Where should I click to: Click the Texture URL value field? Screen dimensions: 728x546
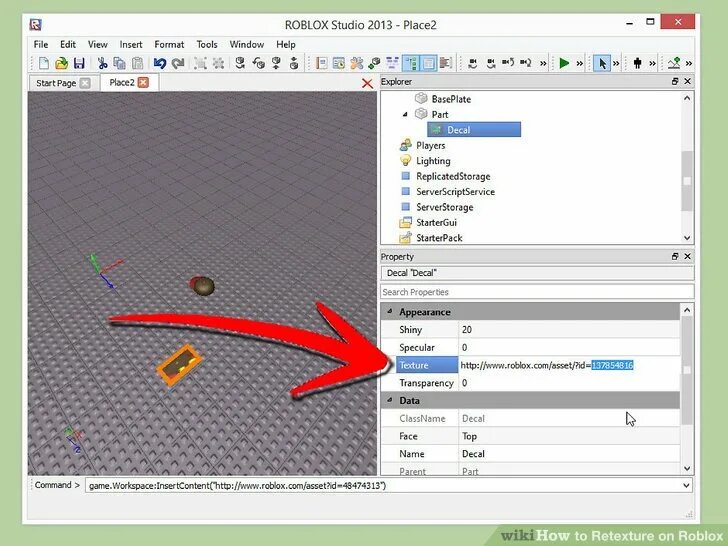[x=569, y=365]
